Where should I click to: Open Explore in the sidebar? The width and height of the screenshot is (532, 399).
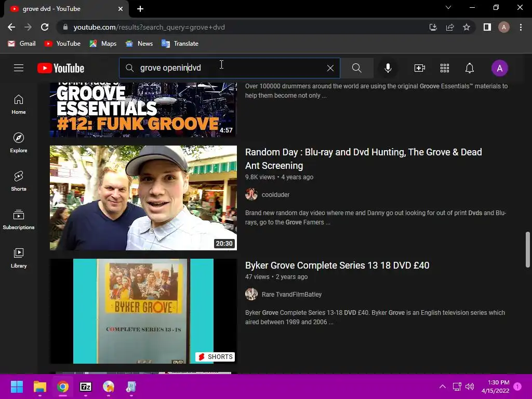[x=19, y=143]
